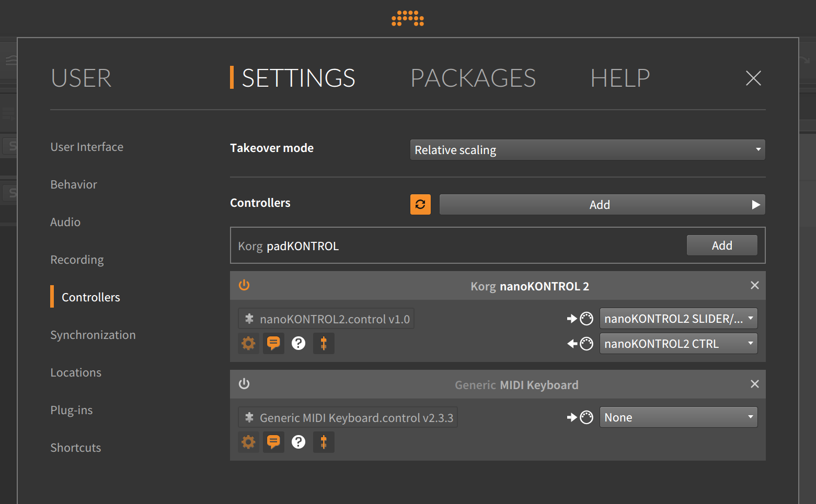Switch to the PACKAGES tab
The width and height of the screenshot is (816, 504).
(473, 78)
